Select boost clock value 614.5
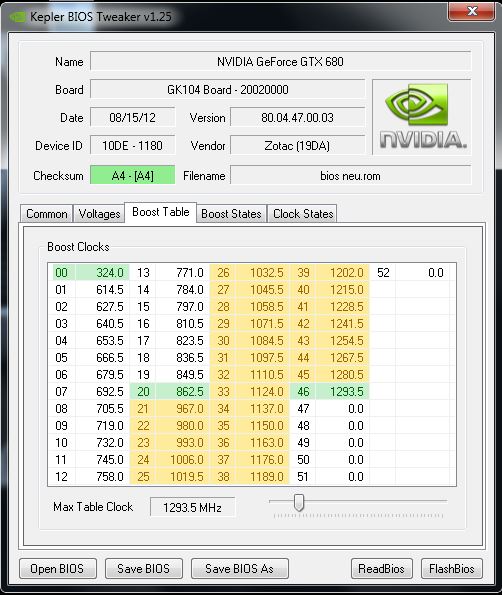Screen dimensions: 502x595 pos(102,290)
